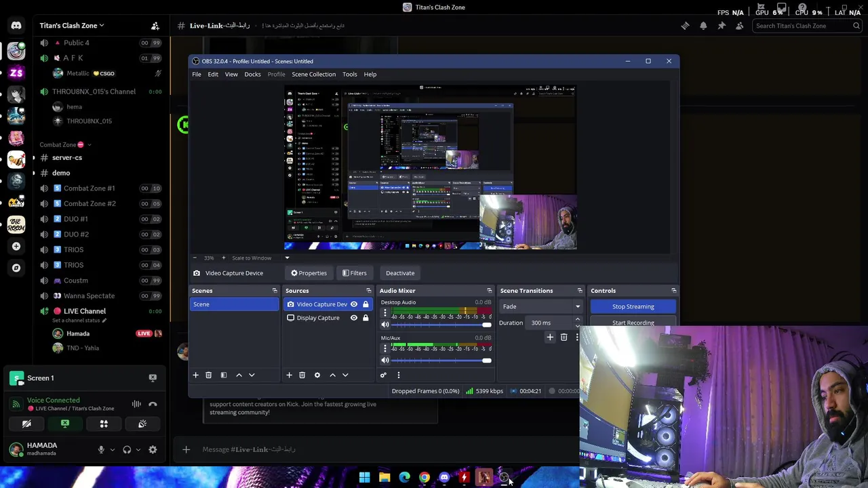Toggle lock on Display Capture source
The width and height of the screenshot is (868, 488).
point(366,318)
